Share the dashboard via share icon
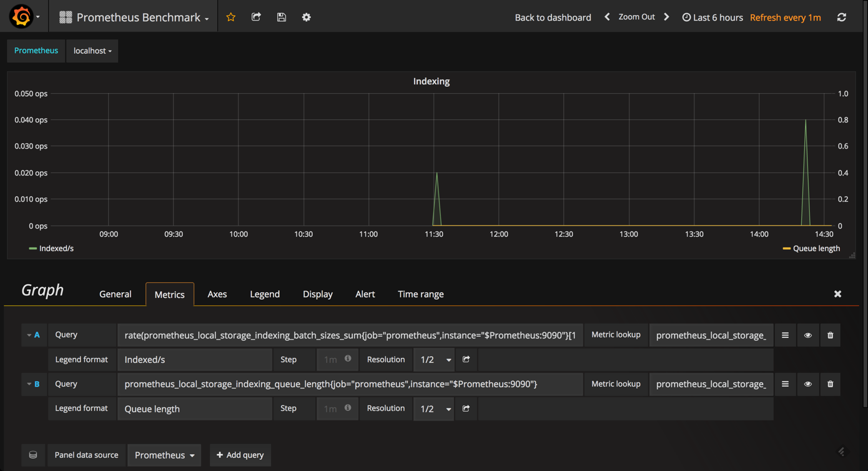Screen dimensions: 868x471 256,17
